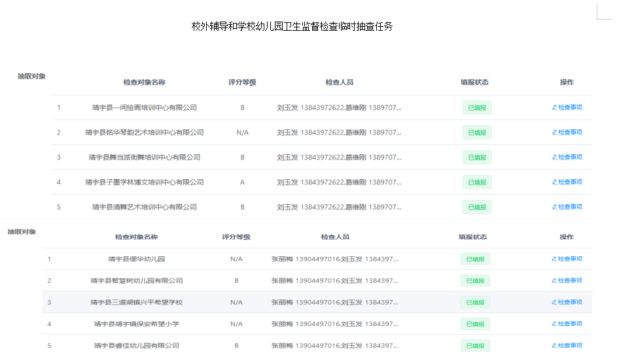Open 检查事项 for 靖宇县铭华琴韵艺术培训中心有限公司
Viewport: 619px width, 364px height.
[x=567, y=132]
